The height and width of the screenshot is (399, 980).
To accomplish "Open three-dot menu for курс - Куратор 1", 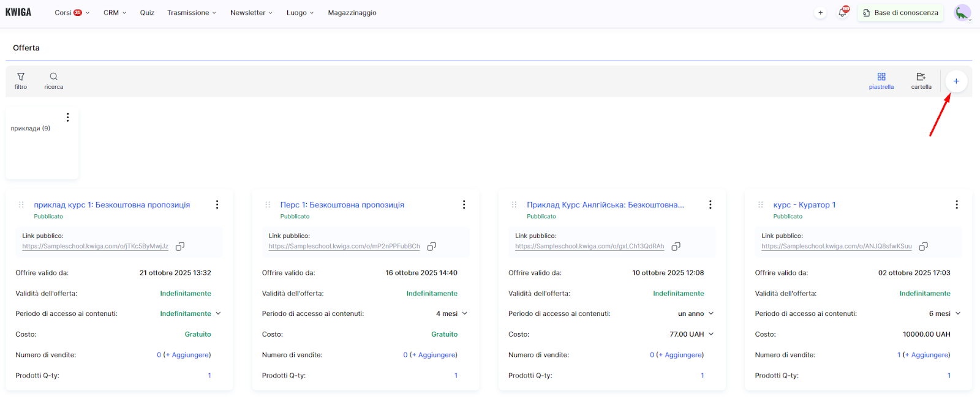I will pyautogui.click(x=956, y=205).
